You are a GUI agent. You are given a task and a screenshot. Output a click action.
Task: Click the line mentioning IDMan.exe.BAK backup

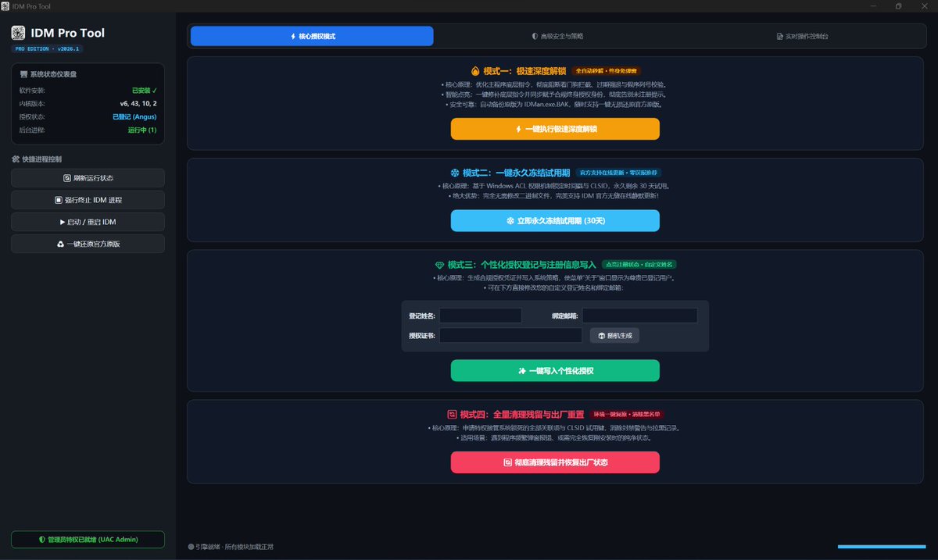click(554, 104)
